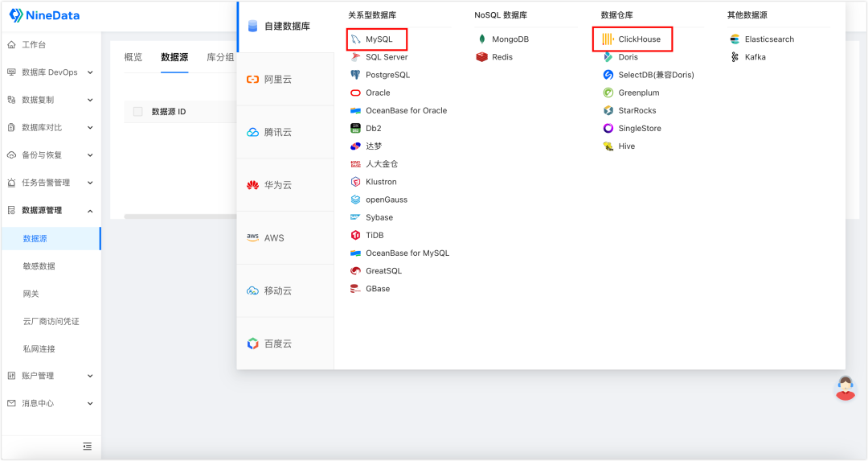Click the MySQL dolphin icon

355,39
